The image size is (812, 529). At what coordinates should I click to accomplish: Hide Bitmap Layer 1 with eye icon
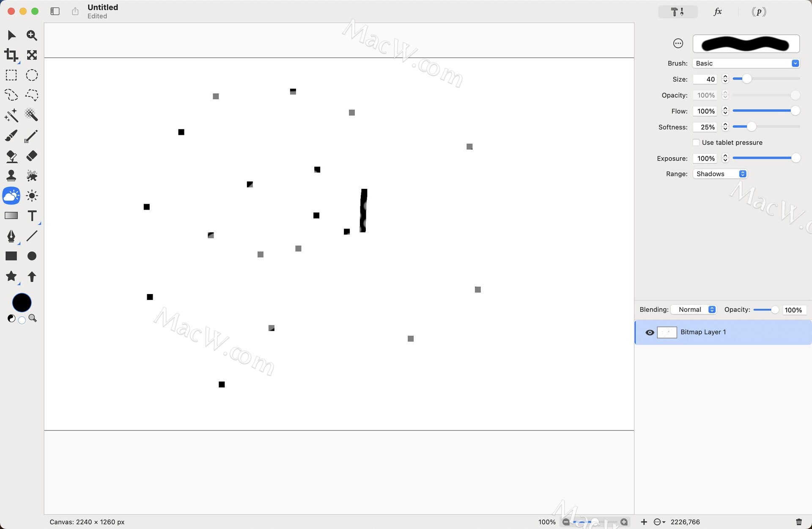[650, 333]
